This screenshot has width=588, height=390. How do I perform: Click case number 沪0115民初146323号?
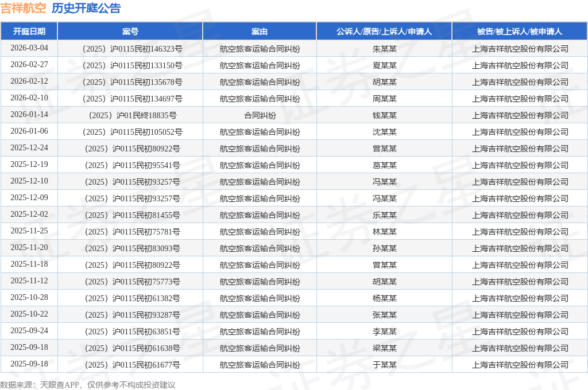pyautogui.click(x=133, y=49)
